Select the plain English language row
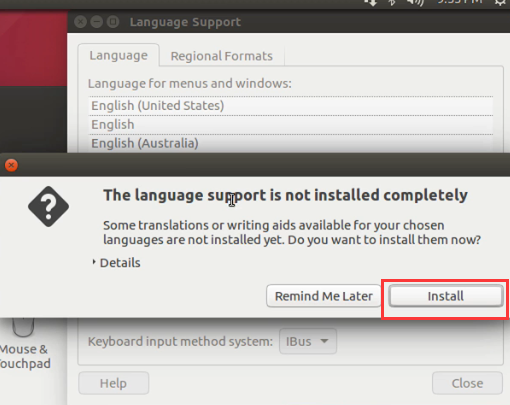 tap(291, 125)
